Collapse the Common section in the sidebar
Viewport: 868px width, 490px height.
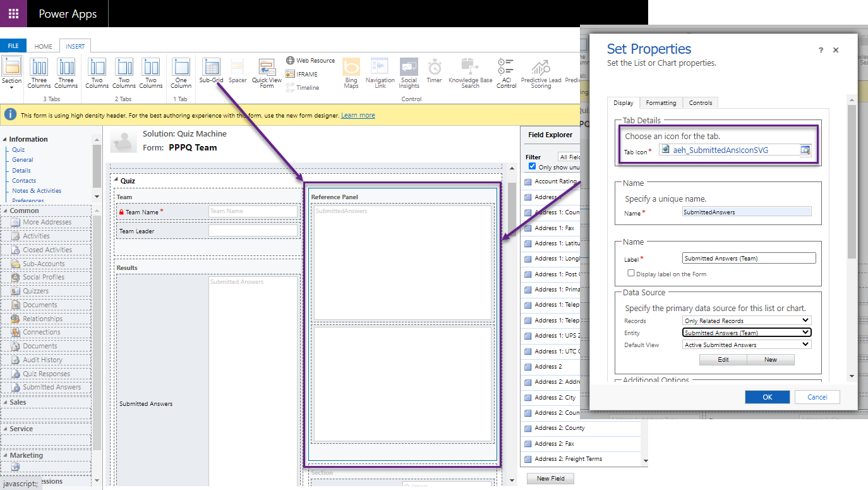(5, 210)
